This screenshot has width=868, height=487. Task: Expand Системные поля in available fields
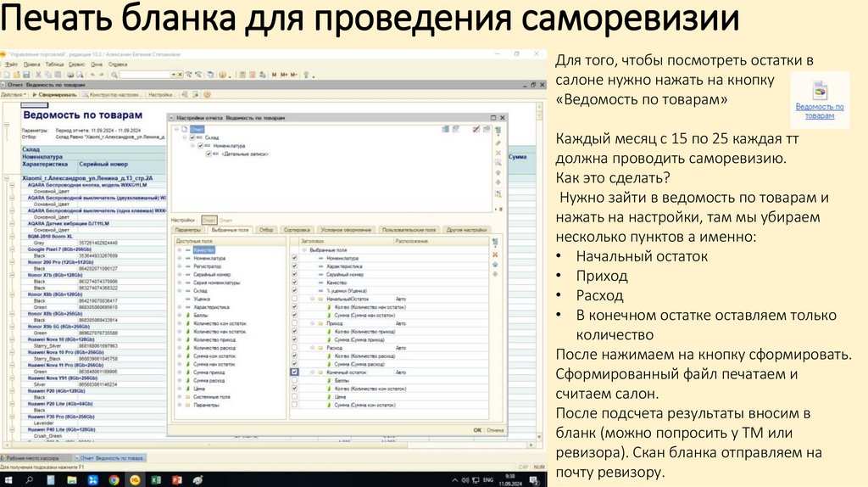(x=180, y=397)
